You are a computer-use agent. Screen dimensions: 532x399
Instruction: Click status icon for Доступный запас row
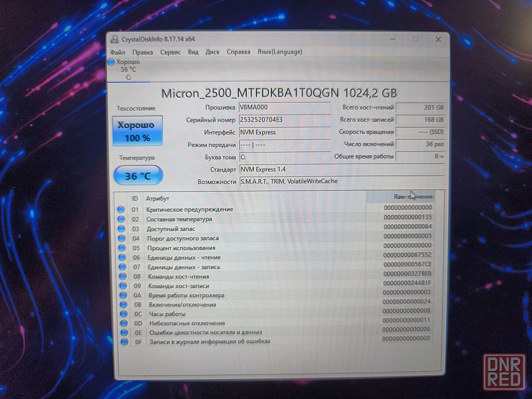(x=121, y=229)
